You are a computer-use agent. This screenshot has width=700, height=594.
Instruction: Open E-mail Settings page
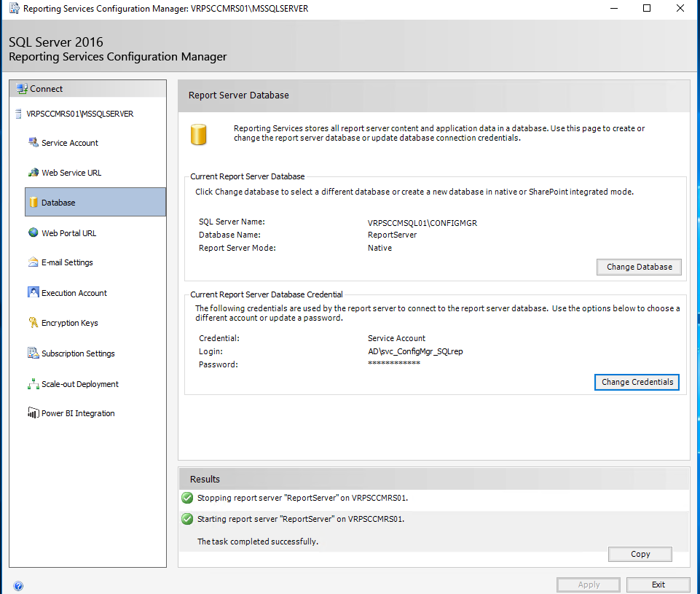coord(67,262)
